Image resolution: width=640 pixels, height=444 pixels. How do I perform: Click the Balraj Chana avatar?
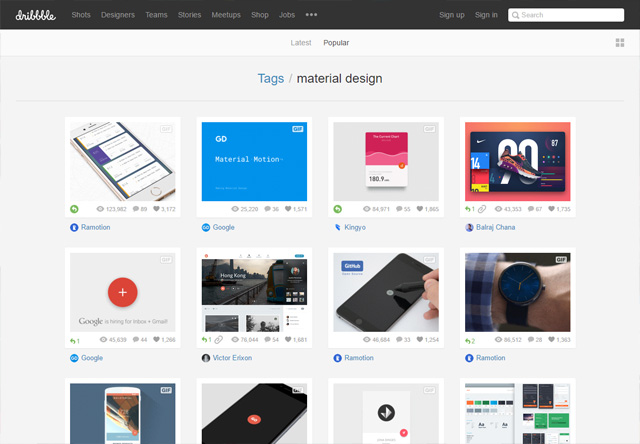[x=469, y=227]
